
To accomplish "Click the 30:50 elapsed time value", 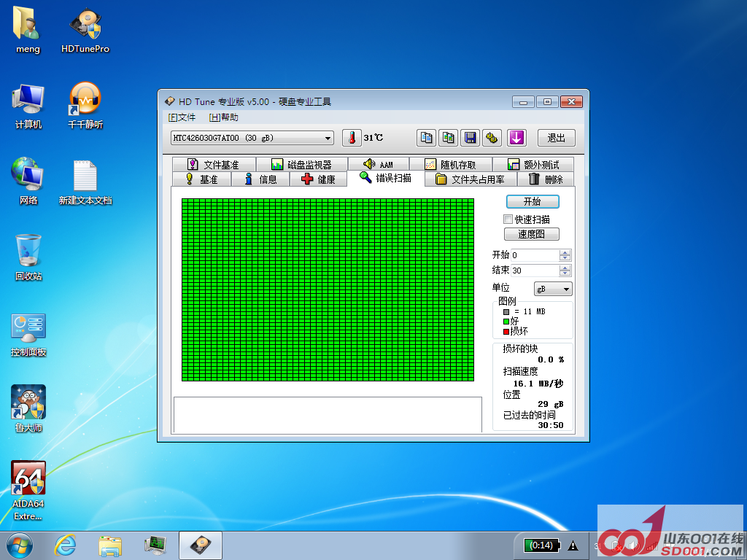I will 551,425.
